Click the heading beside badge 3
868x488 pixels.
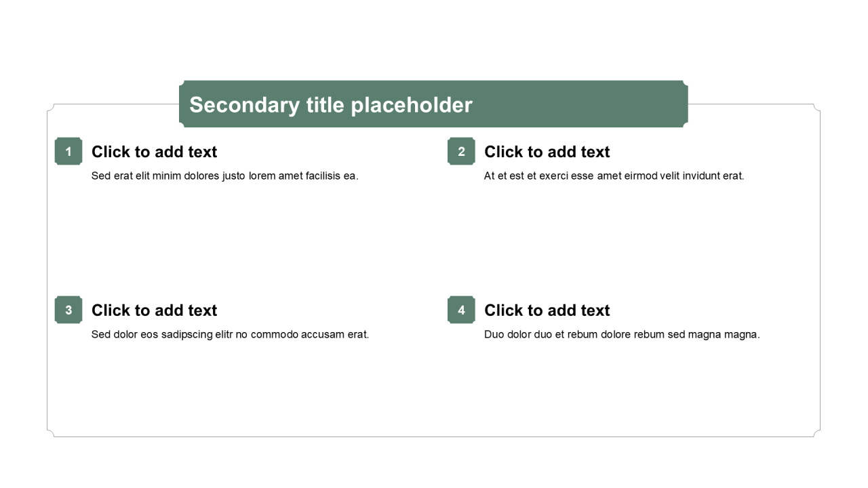(154, 310)
